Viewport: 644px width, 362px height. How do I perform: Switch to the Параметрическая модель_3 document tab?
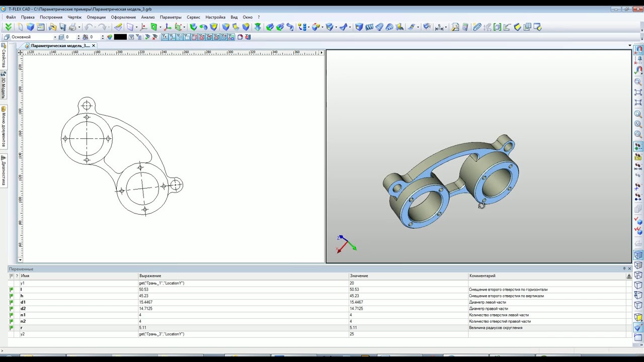point(60,46)
